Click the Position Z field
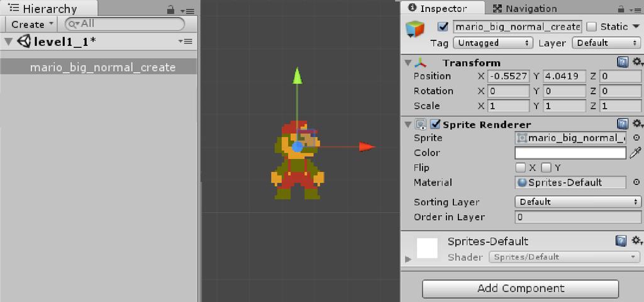Screen dimensions: 644x302 click(620, 76)
